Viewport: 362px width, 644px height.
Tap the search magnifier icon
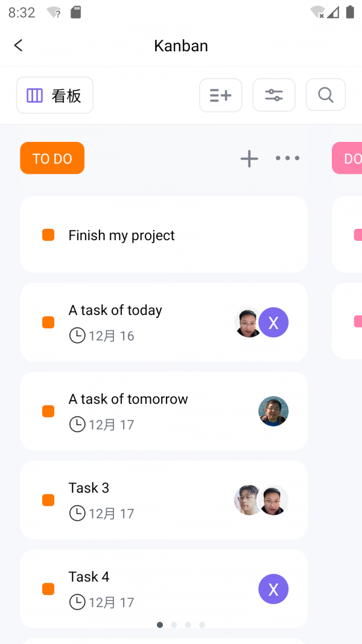326,95
